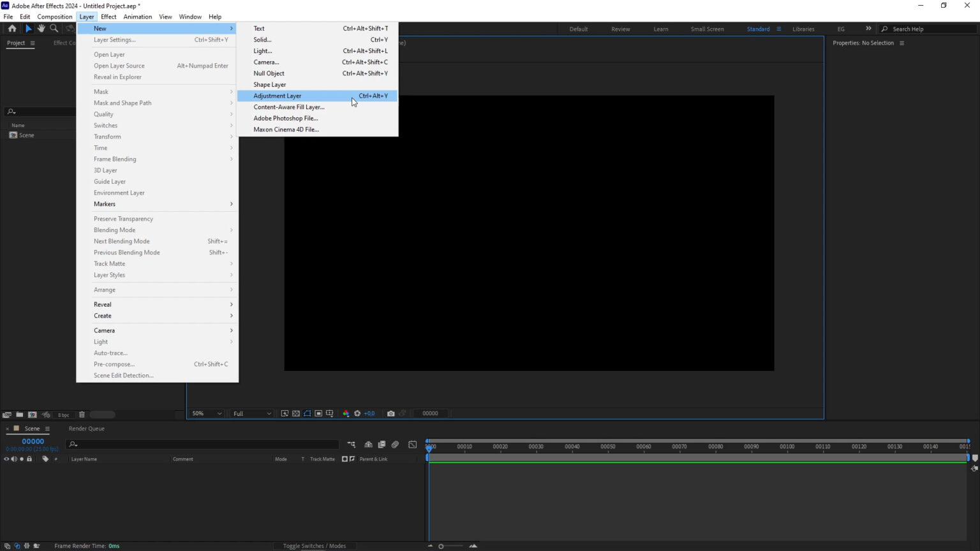Viewport: 980px width, 551px height.
Task: Open the Render Queue panel
Action: (86, 429)
